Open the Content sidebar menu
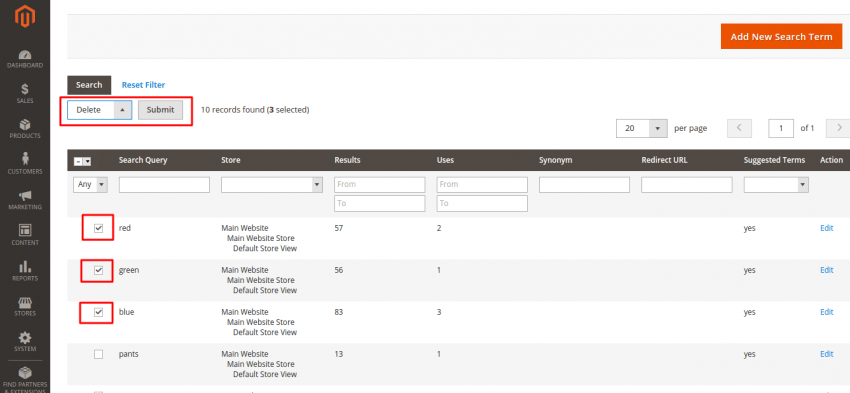Screen dimensions: 850x393 click(x=24, y=235)
